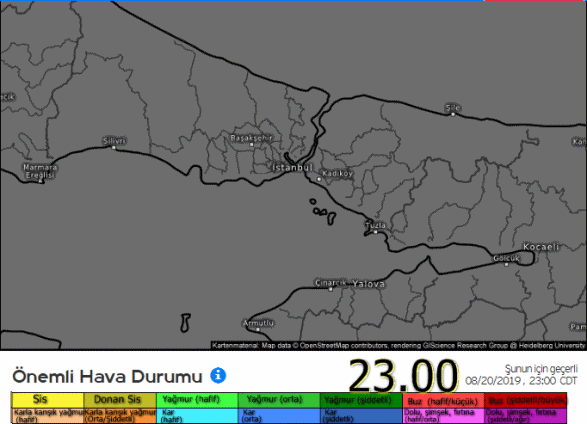Click the Yağmur (hafif) green legend box
587x424 pixels.
tap(197, 400)
